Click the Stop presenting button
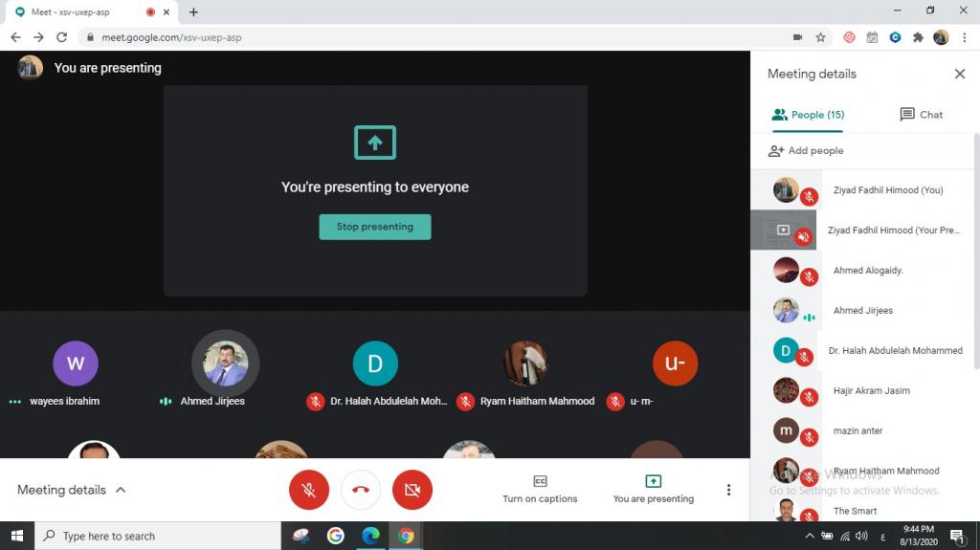The height and width of the screenshot is (550, 980). (x=375, y=227)
